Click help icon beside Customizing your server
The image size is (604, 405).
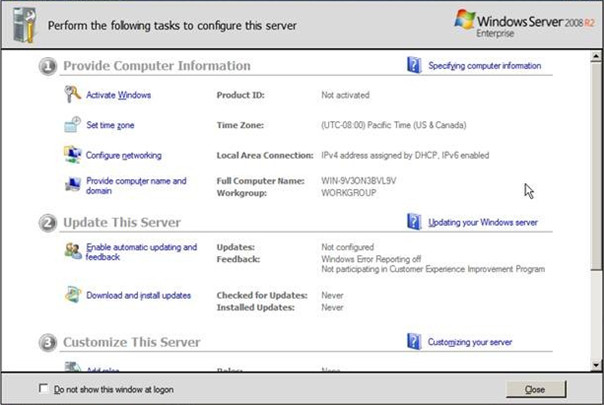[414, 341]
